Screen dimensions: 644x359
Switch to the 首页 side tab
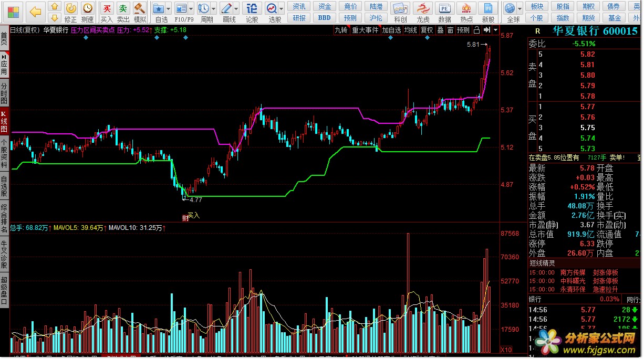(4, 38)
